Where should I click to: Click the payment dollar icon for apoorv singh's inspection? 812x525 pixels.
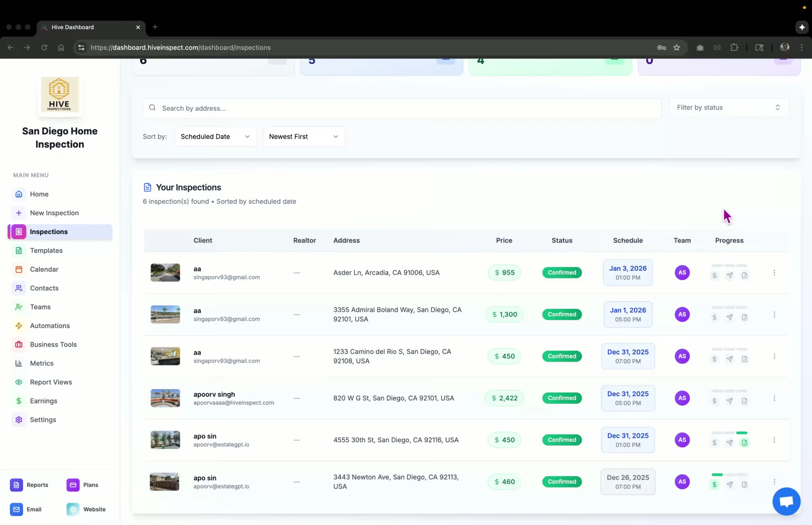(714, 401)
